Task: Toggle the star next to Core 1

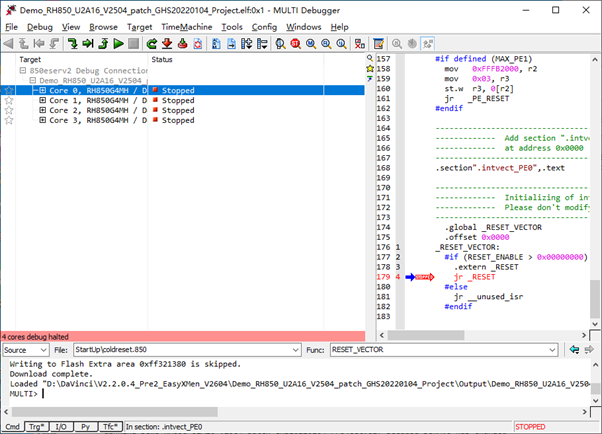Action: pos(8,100)
